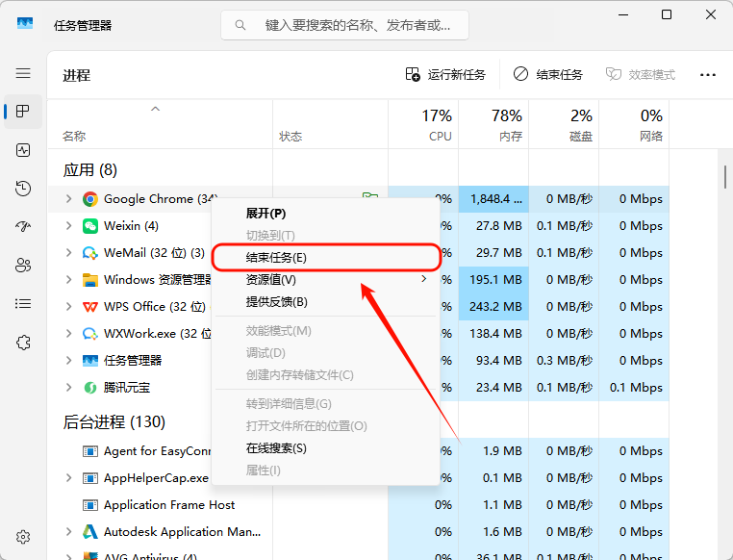
Task: Choose 在线搜索(S) in the context menu
Action: [325, 448]
